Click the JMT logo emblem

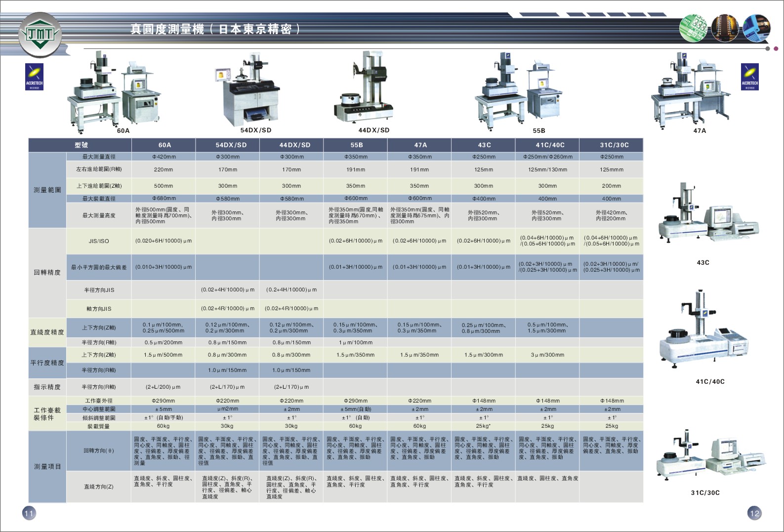40,35
